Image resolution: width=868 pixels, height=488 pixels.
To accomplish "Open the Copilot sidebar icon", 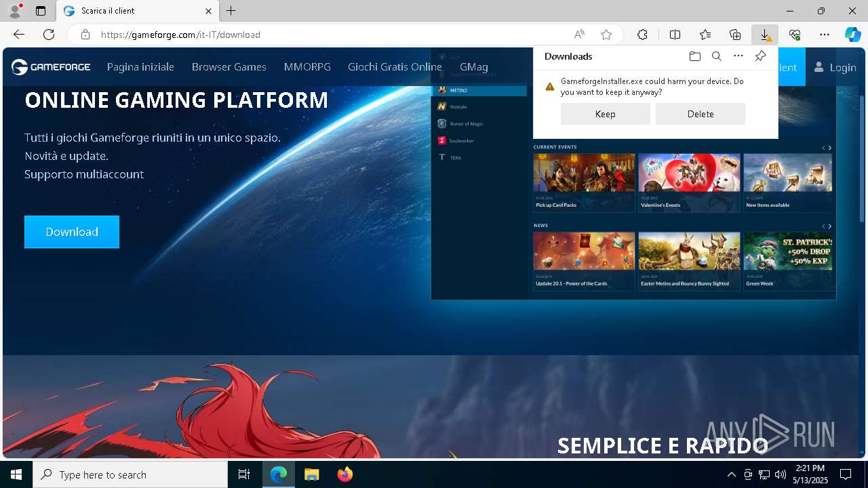I will (x=852, y=35).
